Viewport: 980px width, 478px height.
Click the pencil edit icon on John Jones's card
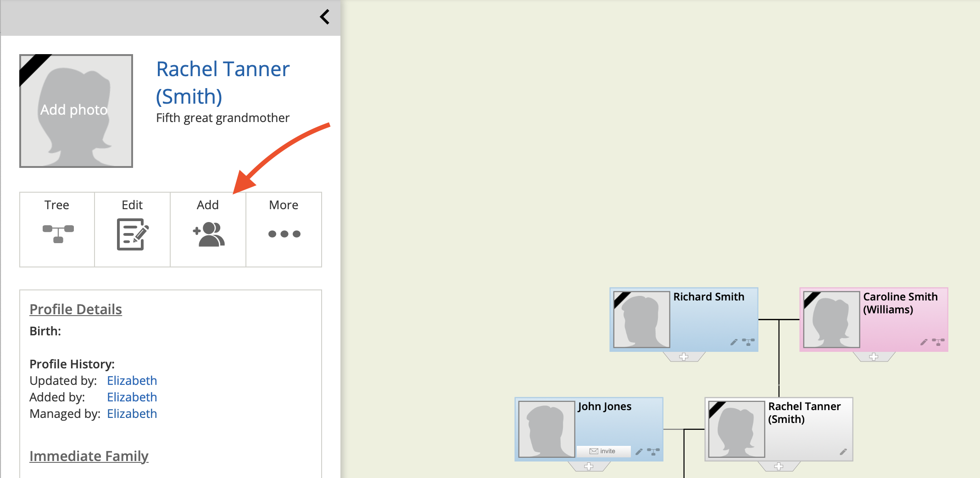639,452
